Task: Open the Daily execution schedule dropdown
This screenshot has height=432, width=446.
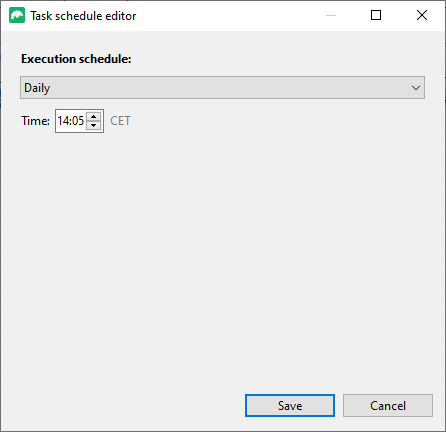Action: click(222, 88)
